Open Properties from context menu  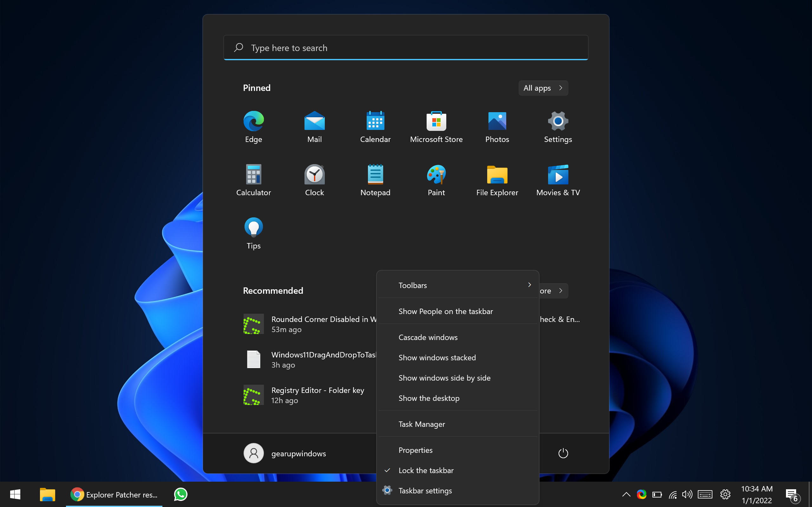tap(416, 450)
